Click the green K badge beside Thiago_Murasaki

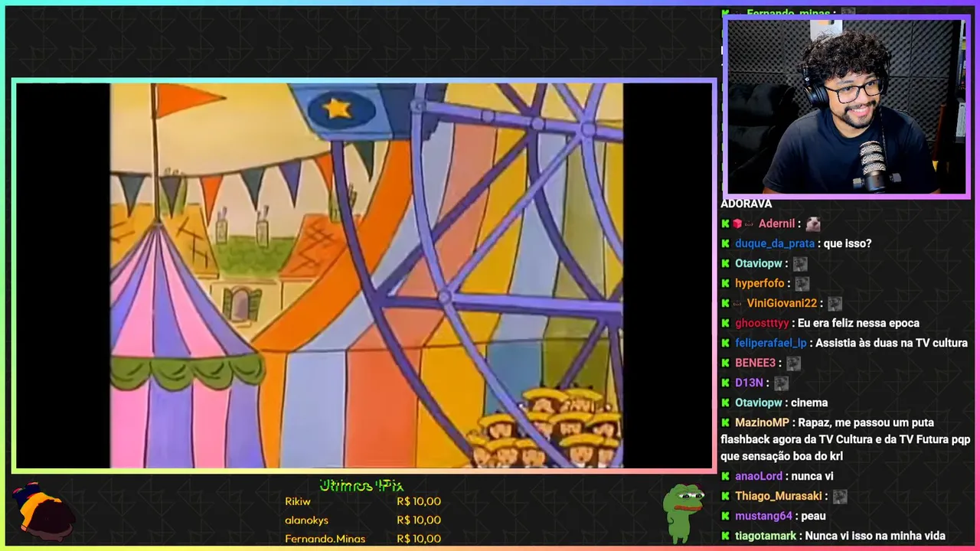725,496
